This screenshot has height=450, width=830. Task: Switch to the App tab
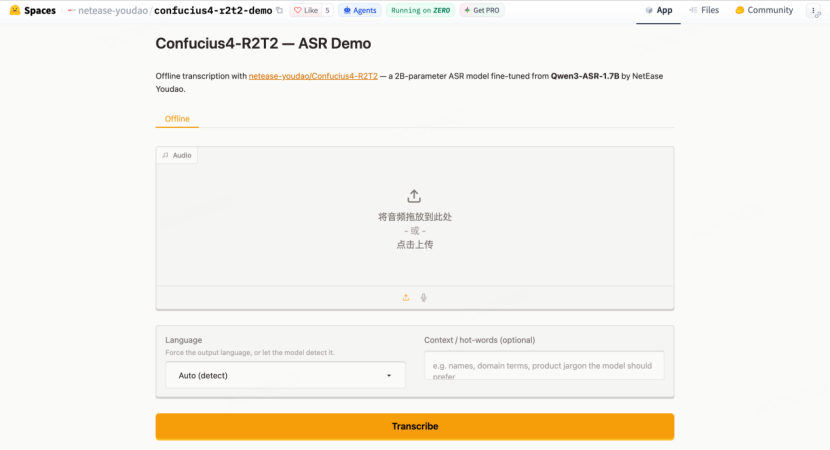tap(658, 10)
